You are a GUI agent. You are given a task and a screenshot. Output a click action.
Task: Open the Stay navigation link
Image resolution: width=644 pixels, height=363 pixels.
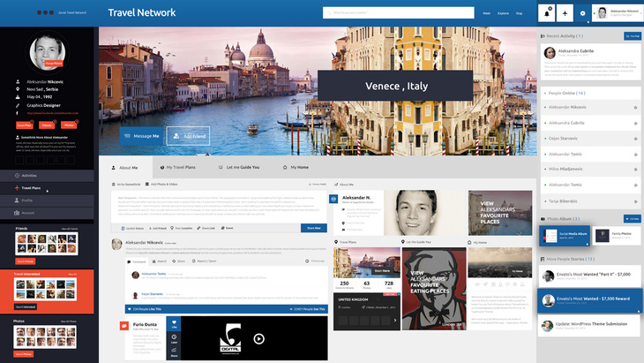tap(519, 13)
